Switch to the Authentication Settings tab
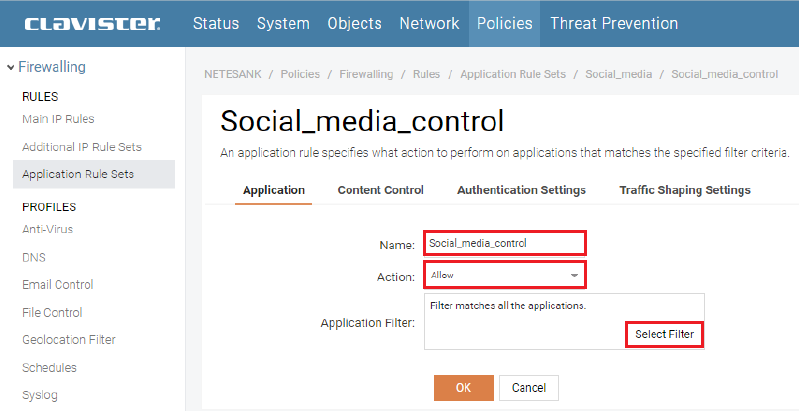The width and height of the screenshot is (799, 411). coord(521,190)
